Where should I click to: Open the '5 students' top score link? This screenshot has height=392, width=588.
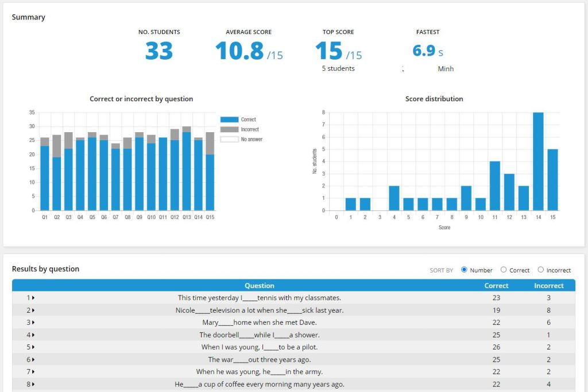pyautogui.click(x=338, y=68)
